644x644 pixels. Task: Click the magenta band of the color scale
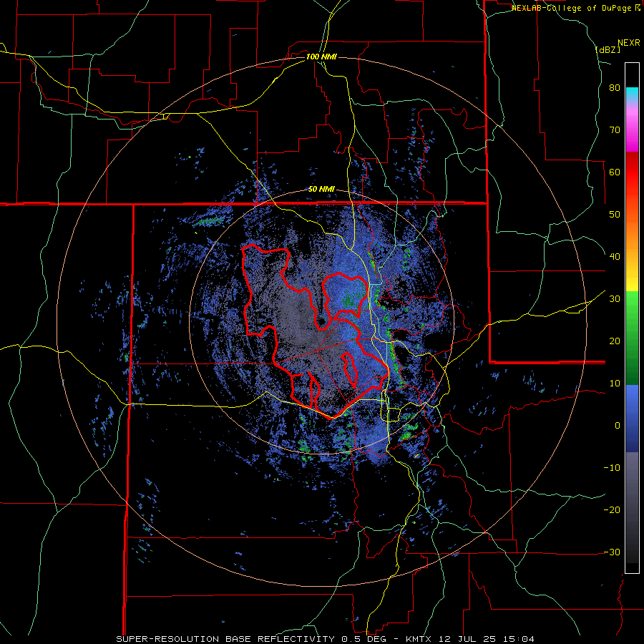tap(632, 132)
